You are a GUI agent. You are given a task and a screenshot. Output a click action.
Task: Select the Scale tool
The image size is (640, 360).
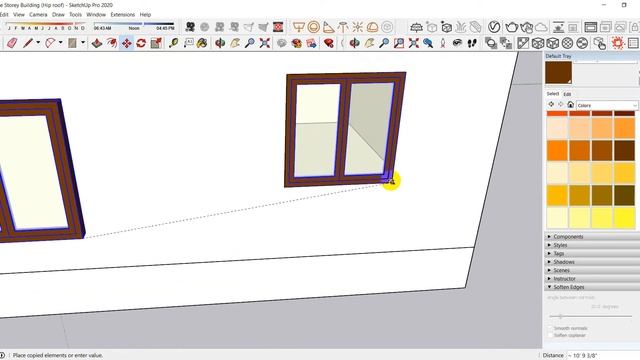(x=156, y=43)
